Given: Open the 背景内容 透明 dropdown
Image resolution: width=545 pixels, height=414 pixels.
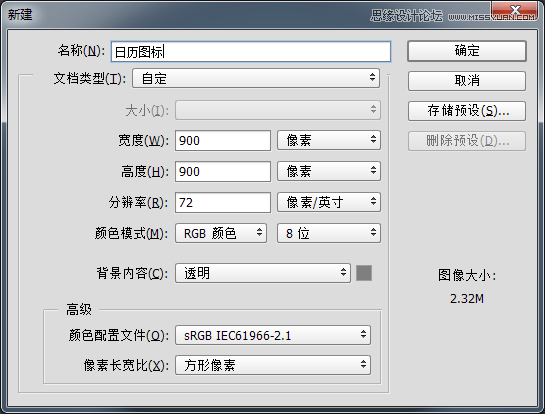Looking at the screenshot, I should (263, 273).
